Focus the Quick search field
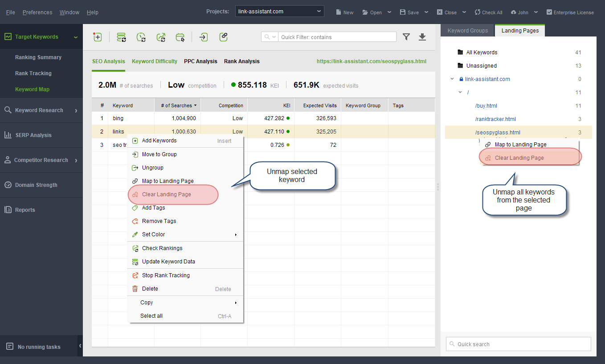The width and height of the screenshot is (605, 364). click(x=519, y=344)
